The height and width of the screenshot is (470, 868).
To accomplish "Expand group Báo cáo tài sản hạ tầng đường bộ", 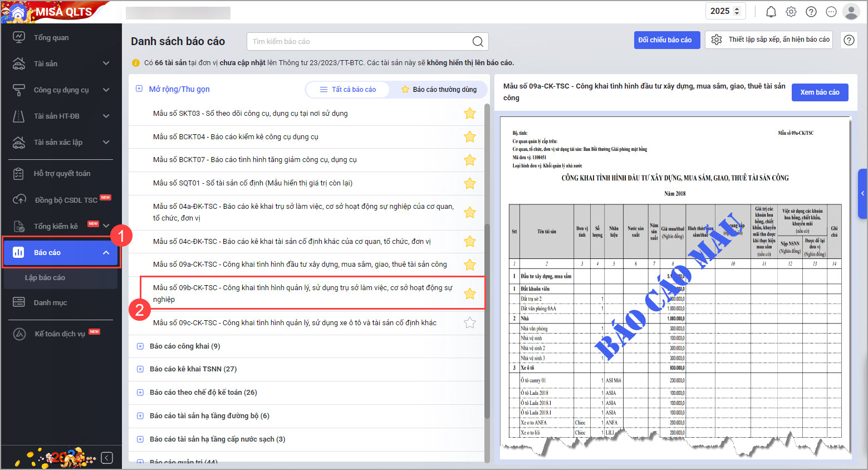I will [140, 416].
